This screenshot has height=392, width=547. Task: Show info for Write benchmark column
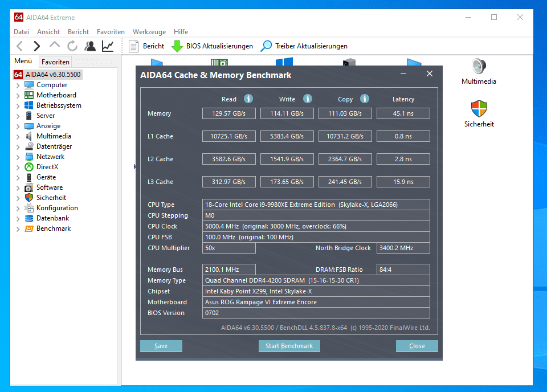[x=307, y=99]
